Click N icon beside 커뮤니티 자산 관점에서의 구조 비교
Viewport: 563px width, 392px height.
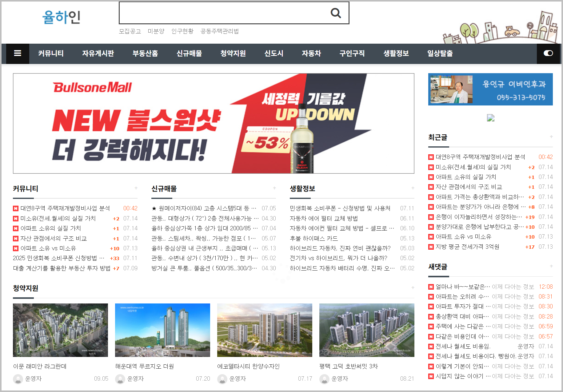[16, 239]
